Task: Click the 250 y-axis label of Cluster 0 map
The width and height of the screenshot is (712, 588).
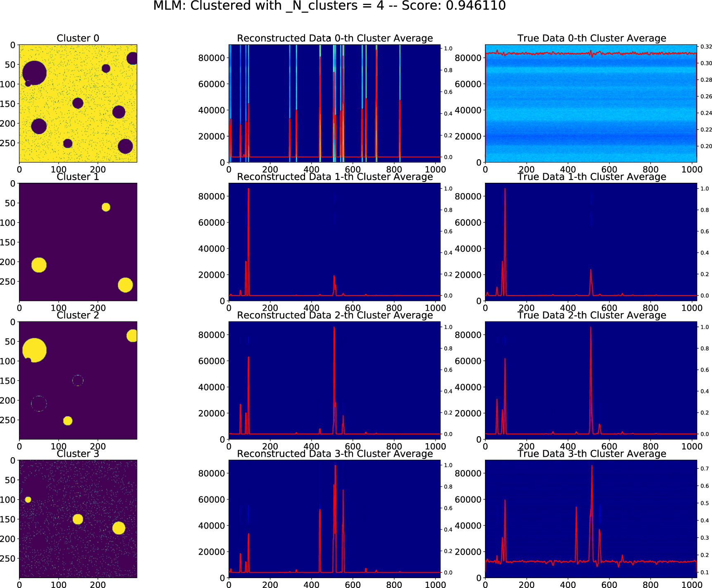Action: pos(8,143)
